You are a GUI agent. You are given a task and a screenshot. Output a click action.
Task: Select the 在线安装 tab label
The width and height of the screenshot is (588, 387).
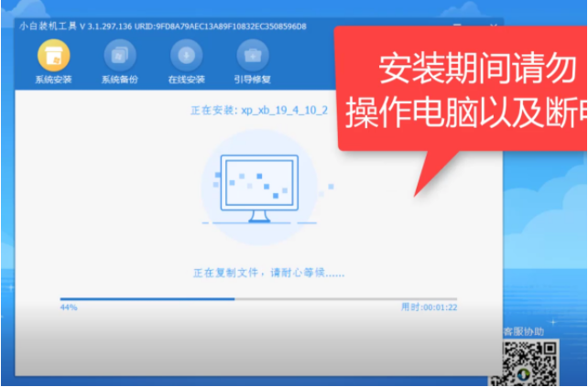pos(184,80)
